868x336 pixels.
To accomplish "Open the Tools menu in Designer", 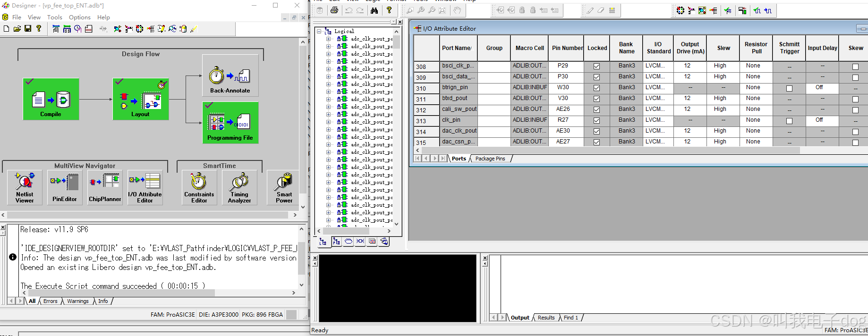I will click(54, 17).
